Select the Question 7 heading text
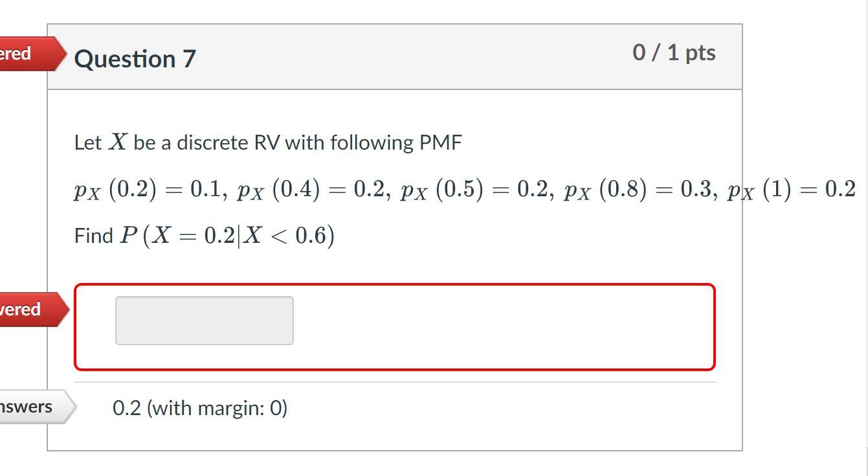Viewport: 868px width, 476px height. (134, 59)
